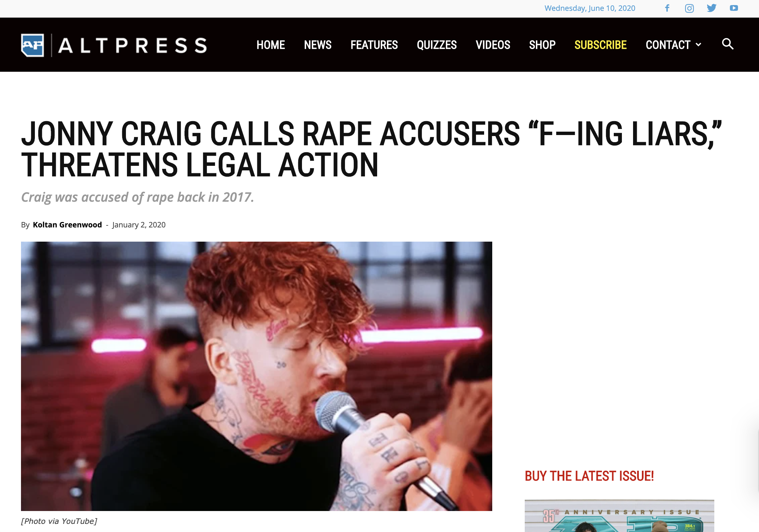Viewport: 759px width, 532px height.
Task: Visit the SHOP page
Action: click(542, 45)
